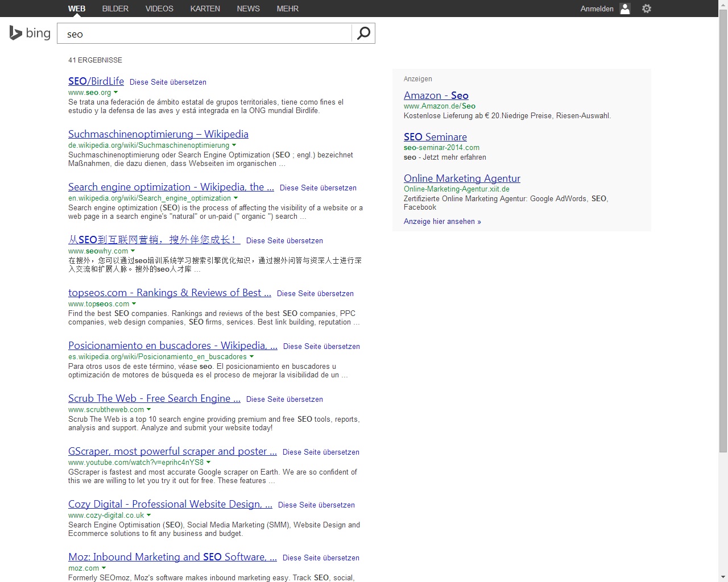Open 'topseos.com - Rankings & Reviews' result
Image resolution: width=728 pixels, height=582 pixels.
169,293
